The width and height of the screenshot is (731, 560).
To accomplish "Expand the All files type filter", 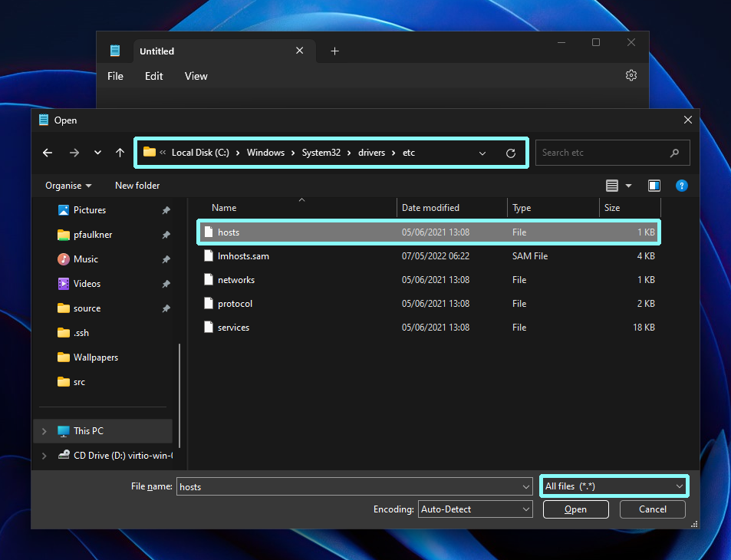I will [614, 486].
